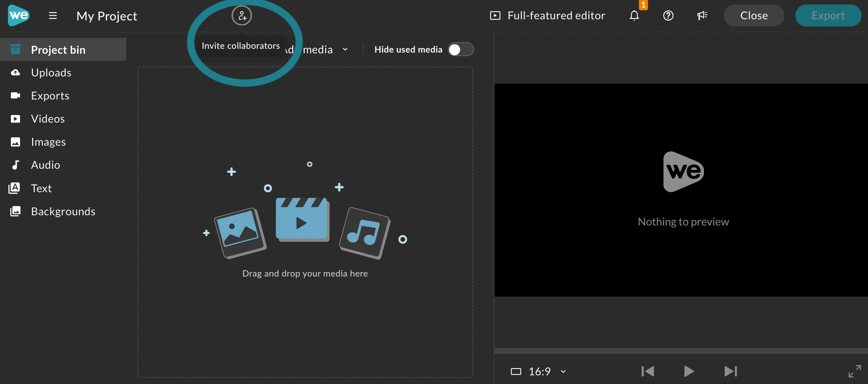Viewport: 868px width, 384px height.
Task: Click the Export button
Action: [x=828, y=16]
